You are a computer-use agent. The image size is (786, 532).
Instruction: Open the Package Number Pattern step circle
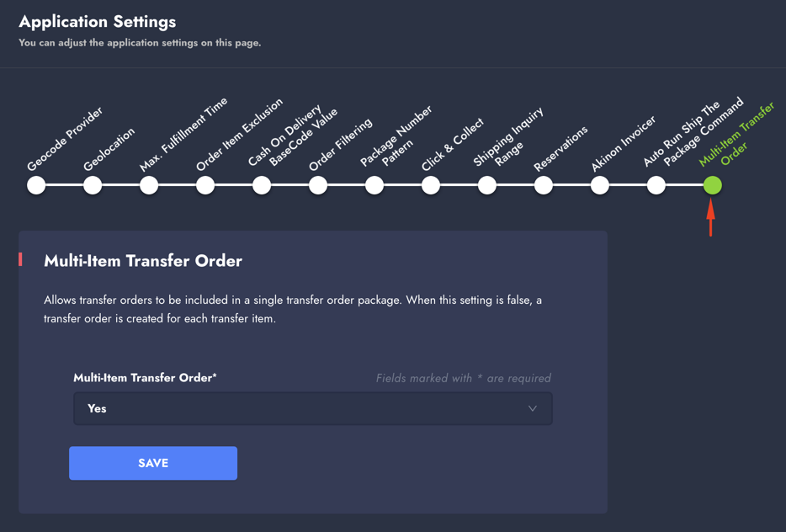pyautogui.click(x=374, y=185)
